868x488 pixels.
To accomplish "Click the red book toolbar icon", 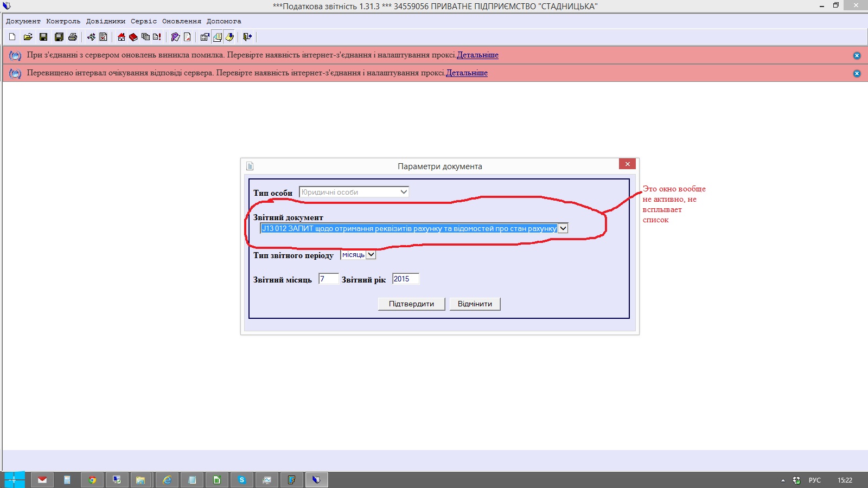I will pos(133,37).
